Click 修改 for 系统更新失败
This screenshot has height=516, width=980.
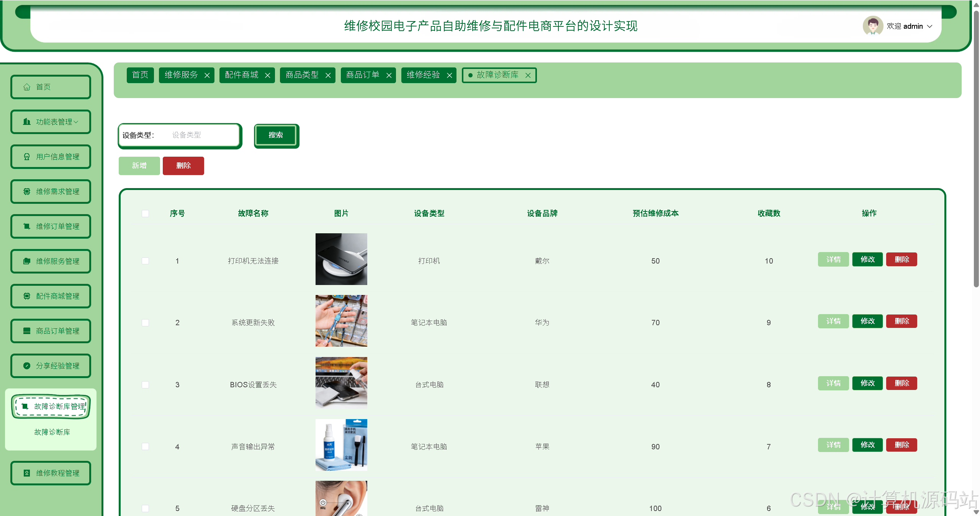click(867, 321)
